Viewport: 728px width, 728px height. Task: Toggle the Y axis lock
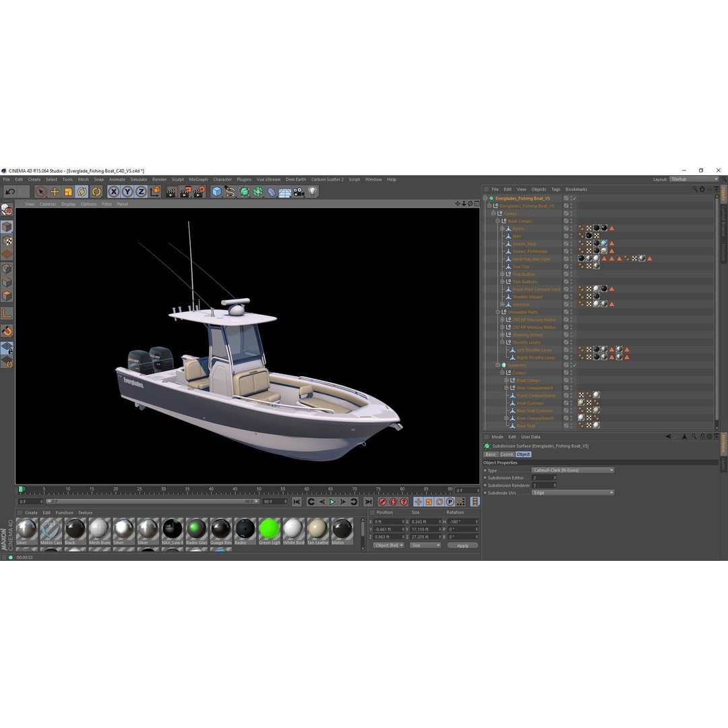(127, 191)
